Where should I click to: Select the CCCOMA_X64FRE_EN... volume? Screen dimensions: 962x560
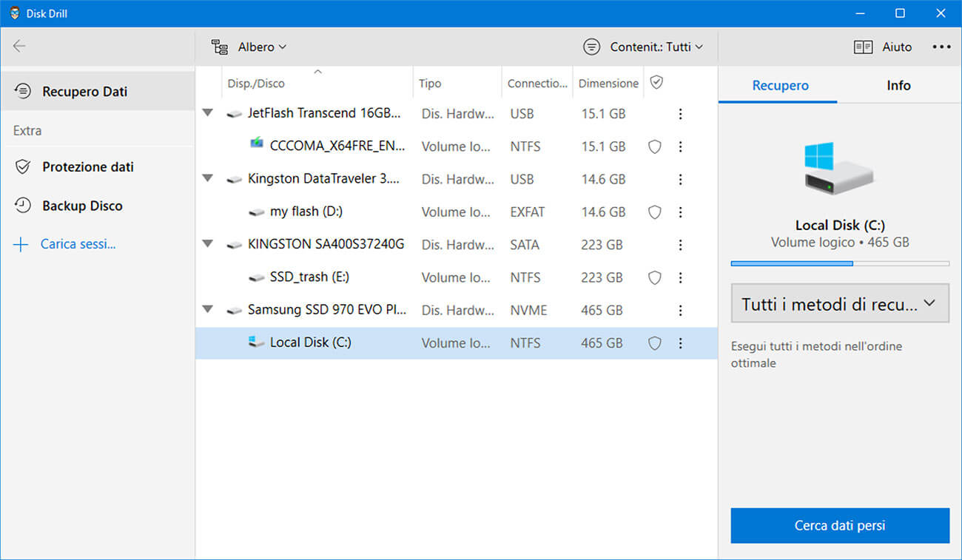tap(457, 146)
